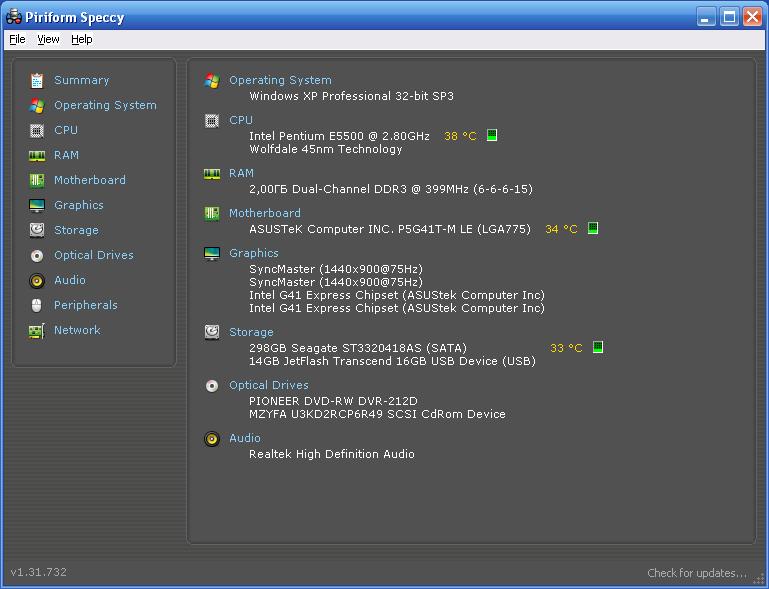This screenshot has width=769, height=589.
Task: Open the View menu
Action: (x=48, y=39)
